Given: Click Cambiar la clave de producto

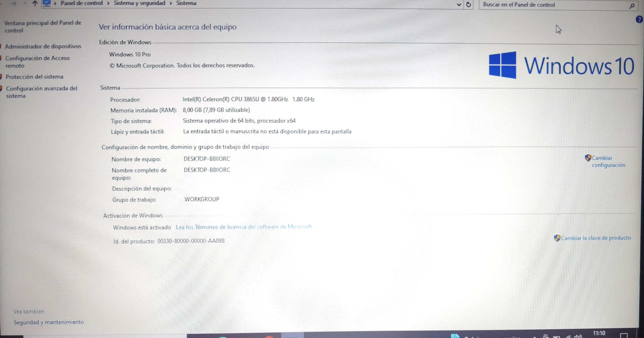Looking at the screenshot, I should (596, 238).
